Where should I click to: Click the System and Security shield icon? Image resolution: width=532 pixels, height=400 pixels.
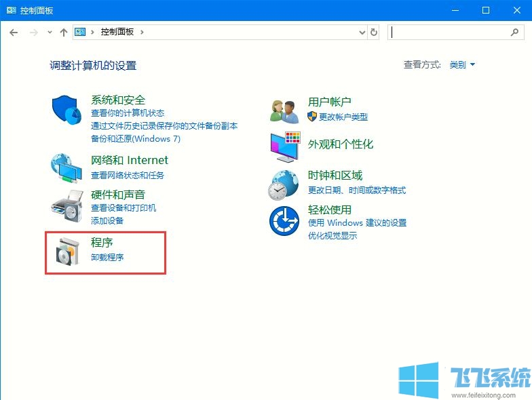coord(66,109)
